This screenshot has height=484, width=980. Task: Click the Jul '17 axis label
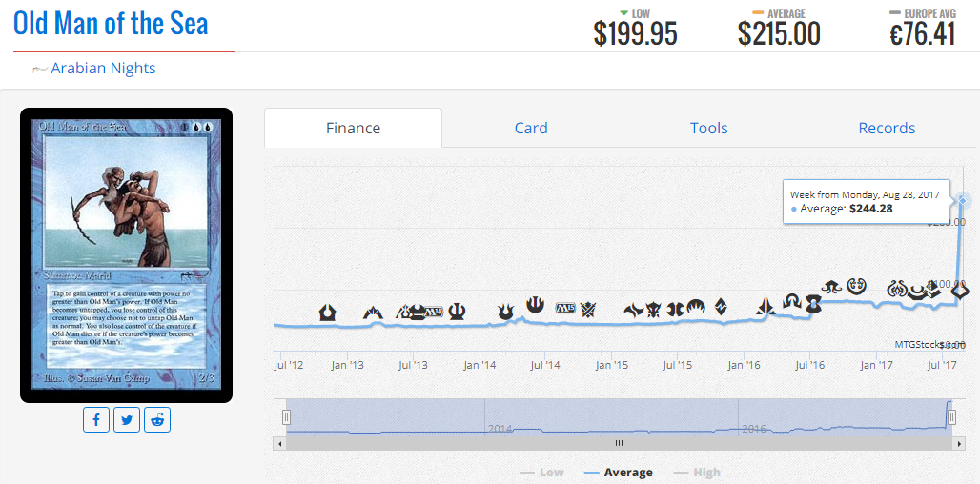[942, 364]
